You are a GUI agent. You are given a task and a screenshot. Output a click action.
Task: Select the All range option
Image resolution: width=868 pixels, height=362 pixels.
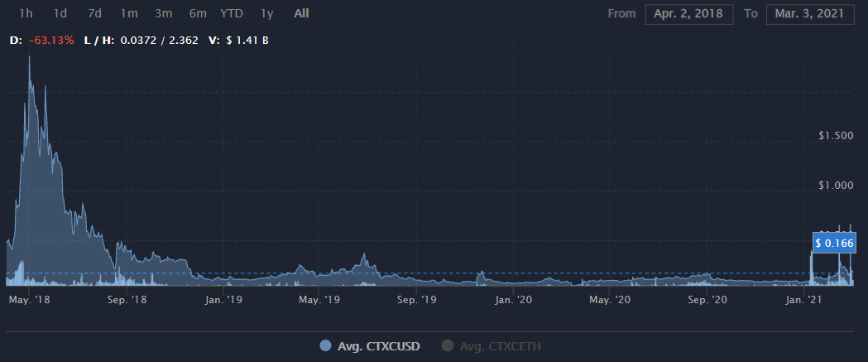pyautogui.click(x=302, y=13)
